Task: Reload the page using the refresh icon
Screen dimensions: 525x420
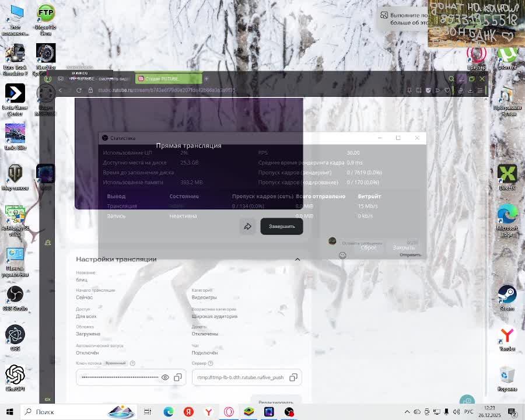Action: (79, 90)
